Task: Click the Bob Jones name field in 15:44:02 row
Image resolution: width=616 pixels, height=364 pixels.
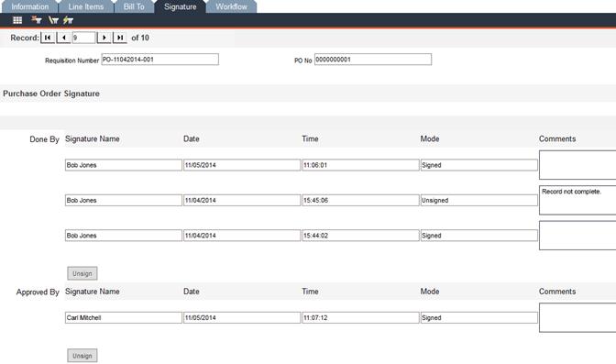Action: point(124,236)
